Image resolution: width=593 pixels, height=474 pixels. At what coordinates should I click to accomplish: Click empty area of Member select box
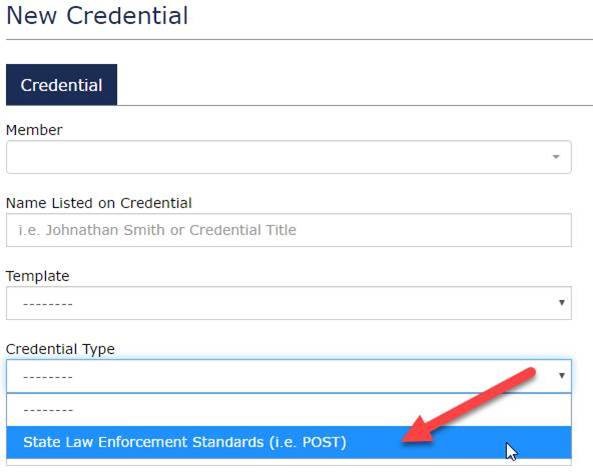pos(276,157)
